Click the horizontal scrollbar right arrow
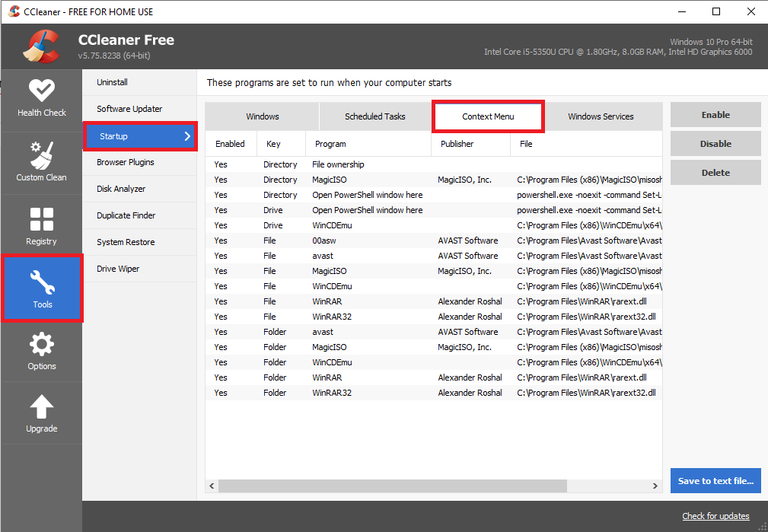 pos(655,486)
